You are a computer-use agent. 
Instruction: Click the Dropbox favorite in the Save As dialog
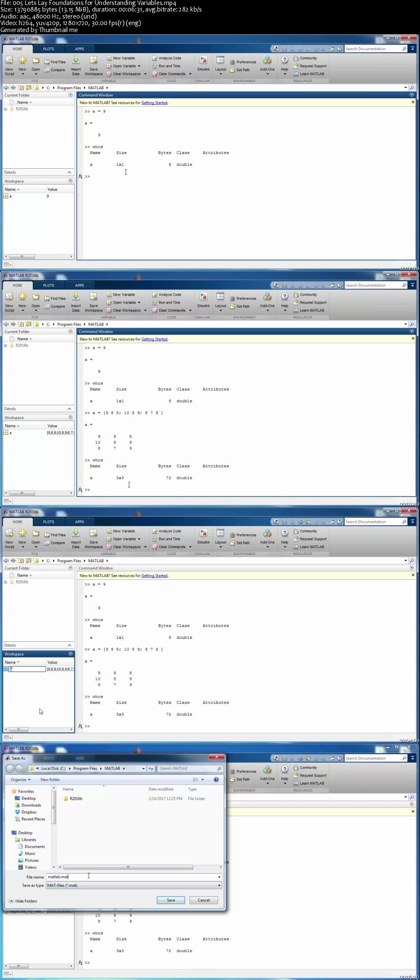tap(26, 812)
